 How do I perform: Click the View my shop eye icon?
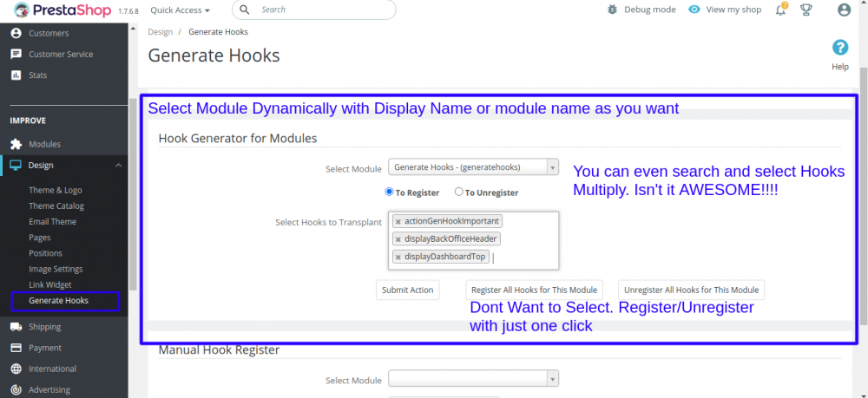click(694, 10)
